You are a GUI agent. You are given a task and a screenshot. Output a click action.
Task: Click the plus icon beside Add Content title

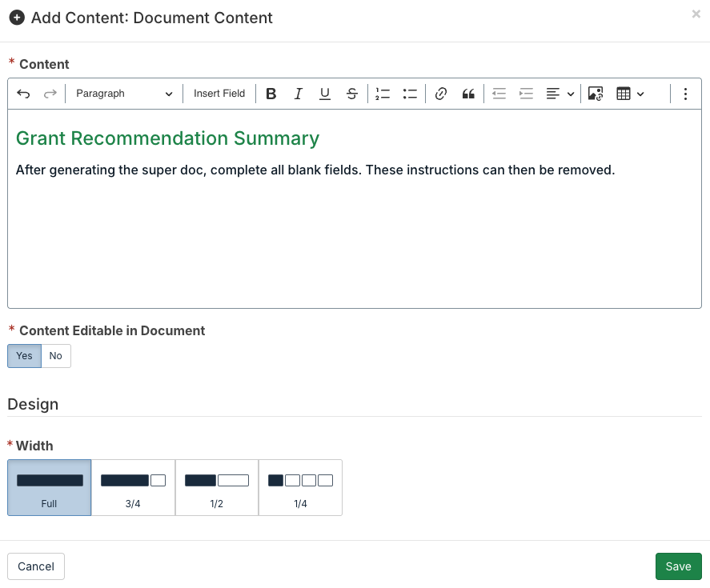(17, 18)
